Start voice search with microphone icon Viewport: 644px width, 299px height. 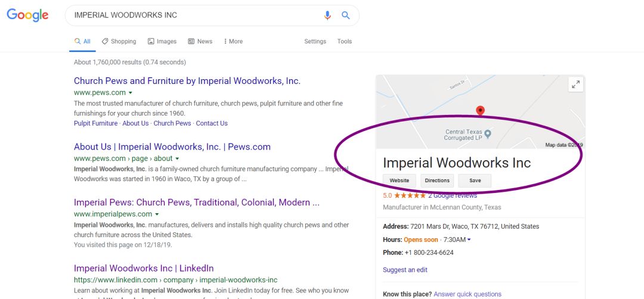pyautogui.click(x=327, y=15)
